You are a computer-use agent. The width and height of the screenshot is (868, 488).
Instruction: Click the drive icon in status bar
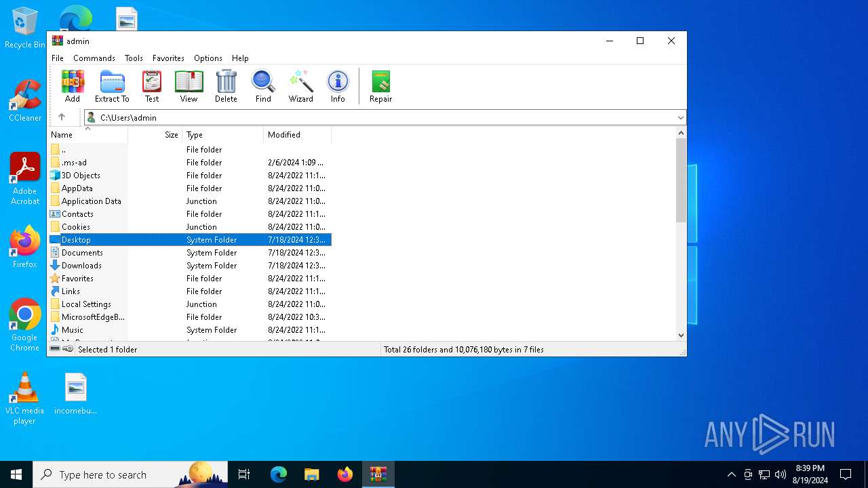(55, 349)
